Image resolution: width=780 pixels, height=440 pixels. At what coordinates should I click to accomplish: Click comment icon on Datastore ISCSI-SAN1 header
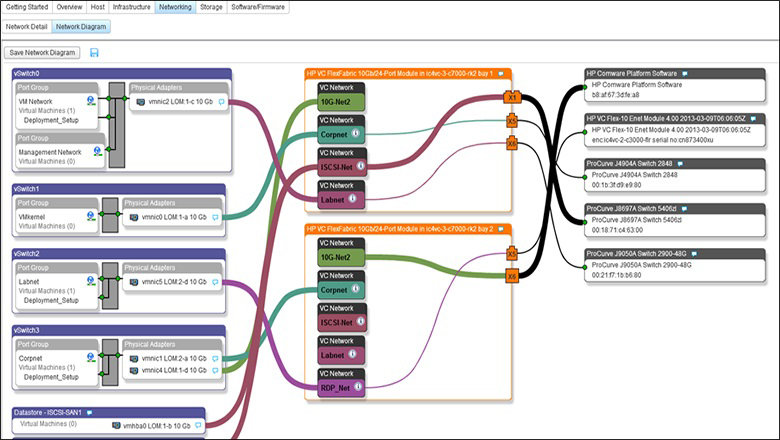pos(89,411)
